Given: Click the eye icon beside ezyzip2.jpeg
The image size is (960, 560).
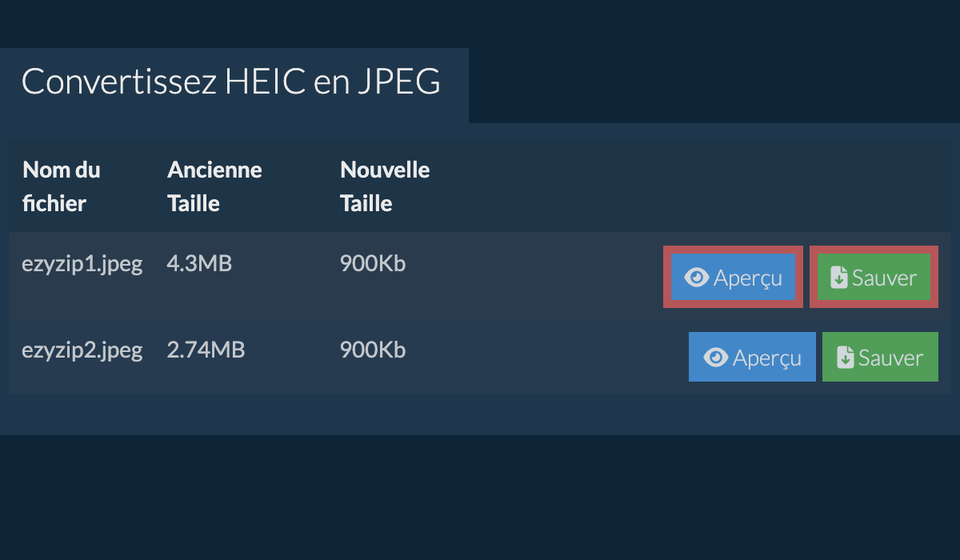Looking at the screenshot, I should pyautogui.click(x=716, y=358).
